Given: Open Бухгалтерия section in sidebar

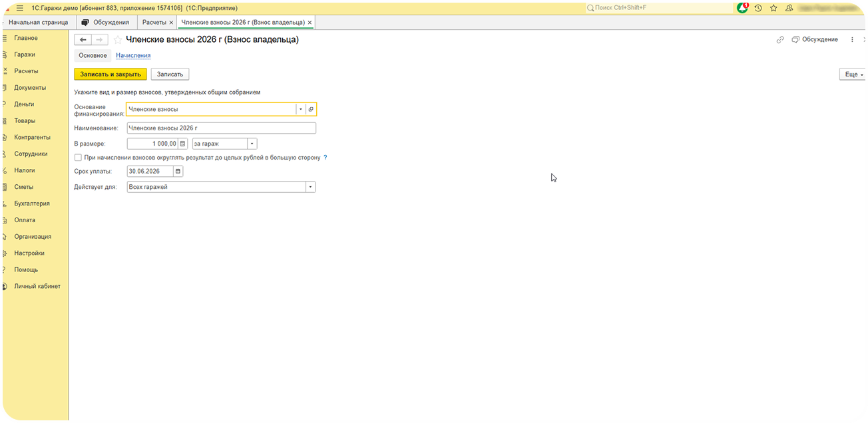Looking at the screenshot, I should [32, 204].
